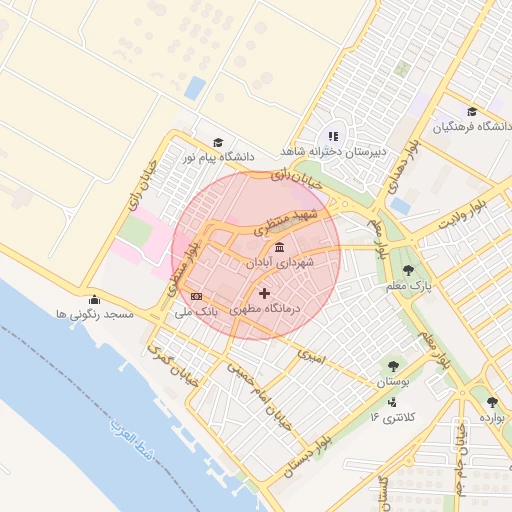512x512 pixels.
Task: Select the خیابان گمرک street label
Action: click(x=173, y=366)
